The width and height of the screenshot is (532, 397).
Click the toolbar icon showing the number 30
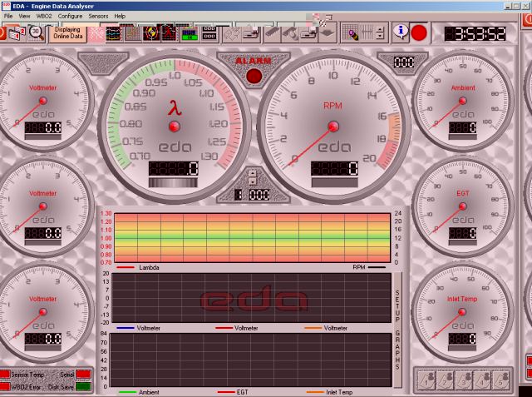pos(37,33)
